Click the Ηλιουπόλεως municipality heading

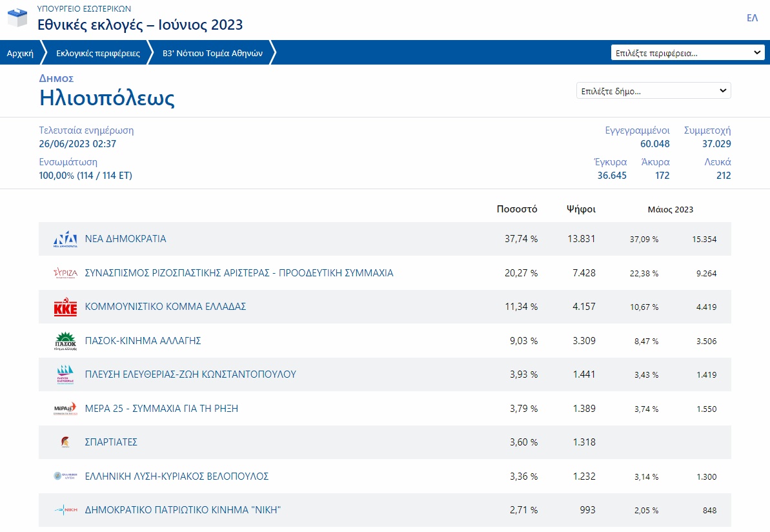coord(107,97)
